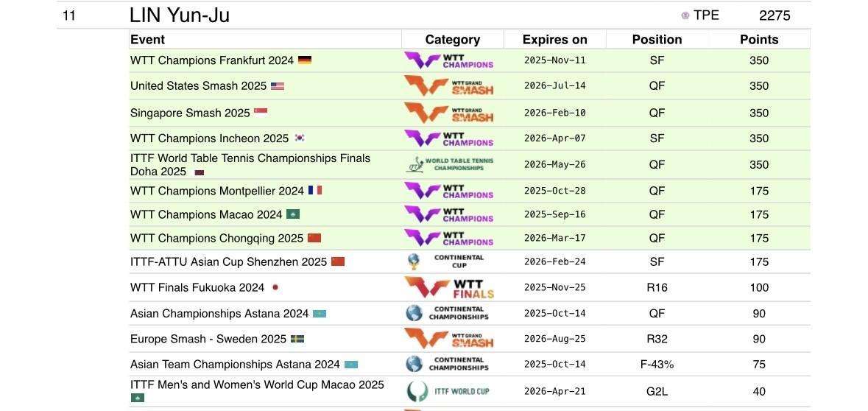Click the Continental Cup logo icon
868x411 pixels.
pyautogui.click(x=414, y=261)
